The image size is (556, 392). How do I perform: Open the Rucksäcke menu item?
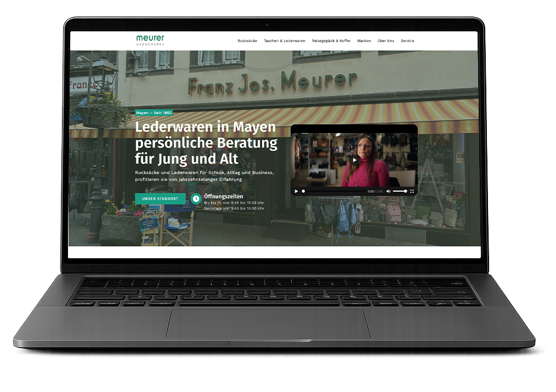[247, 41]
